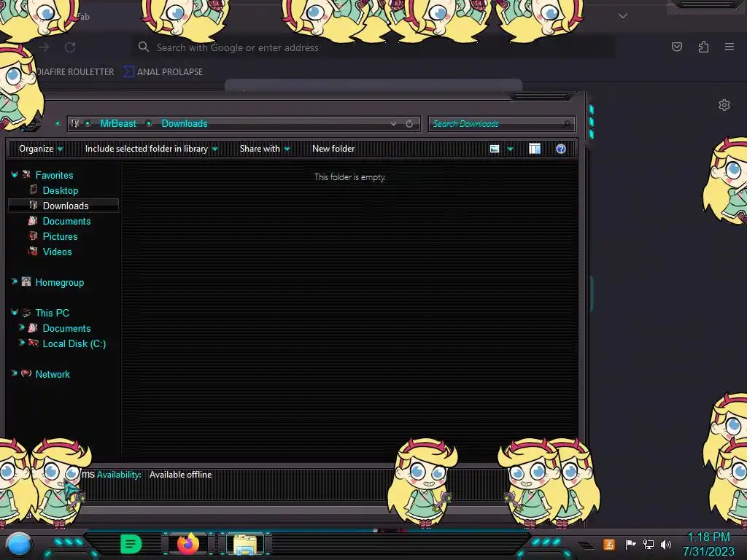This screenshot has height=560, width=747.
Task: Expand the address bar history dropdown
Action: tap(393, 124)
